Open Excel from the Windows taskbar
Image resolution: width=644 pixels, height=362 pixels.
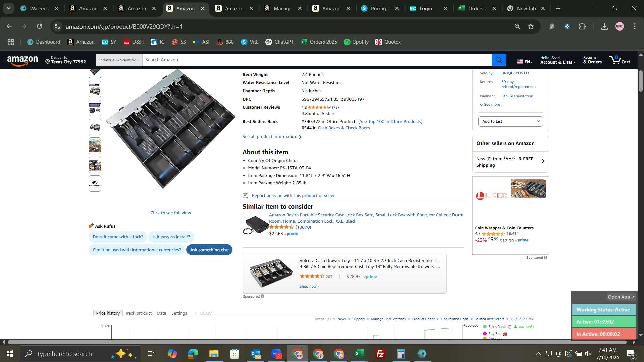click(x=360, y=354)
